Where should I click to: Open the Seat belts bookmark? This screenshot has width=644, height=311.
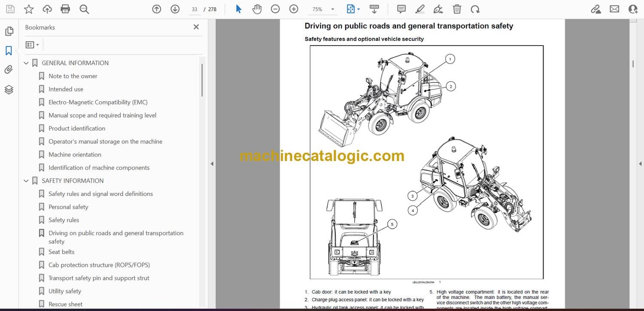pos(61,252)
